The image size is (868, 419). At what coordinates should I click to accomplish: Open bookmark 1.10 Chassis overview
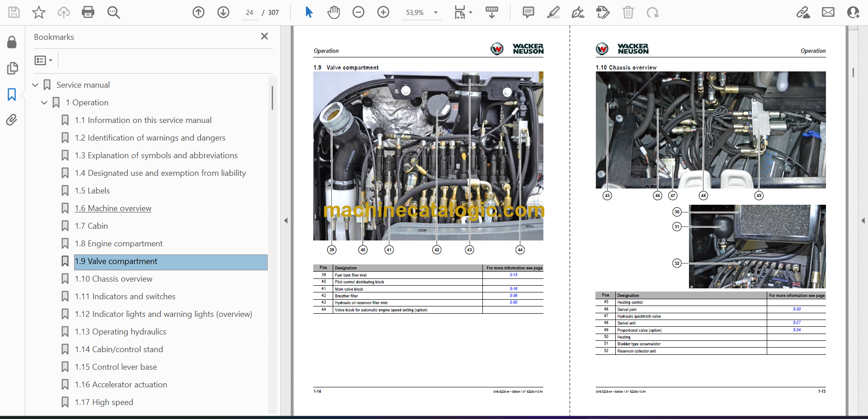[113, 279]
